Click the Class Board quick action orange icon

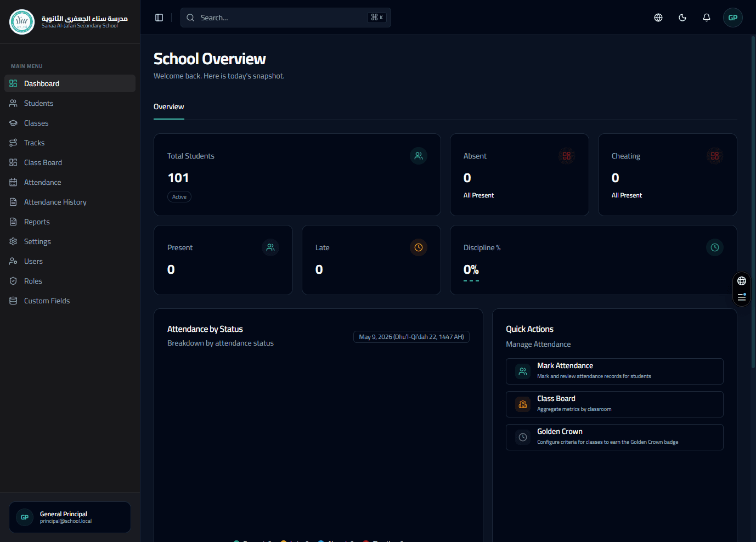pos(523,404)
